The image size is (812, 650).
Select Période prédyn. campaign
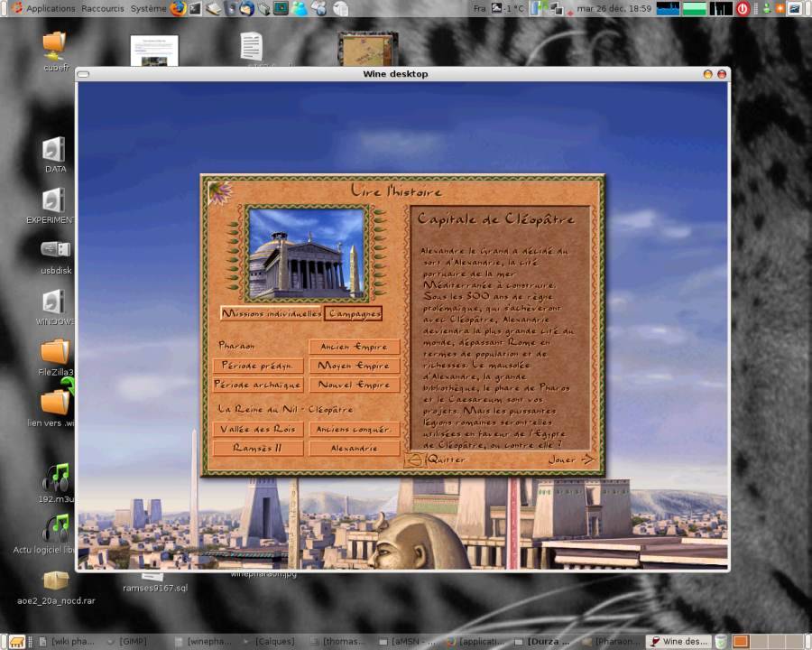258,366
